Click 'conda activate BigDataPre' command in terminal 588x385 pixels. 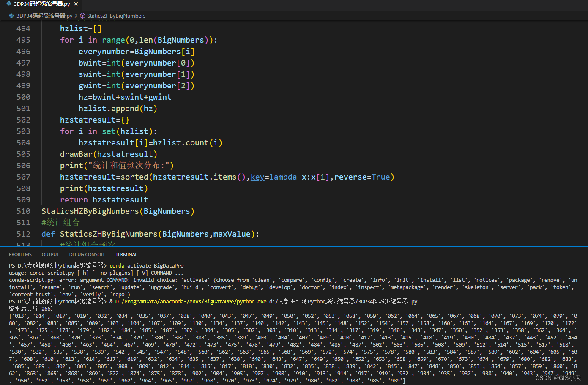click(x=147, y=266)
